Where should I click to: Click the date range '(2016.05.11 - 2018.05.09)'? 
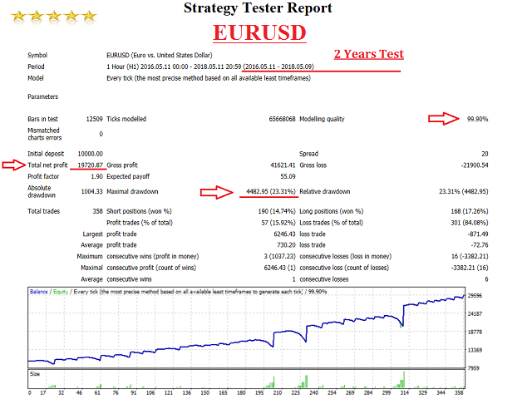point(278,66)
